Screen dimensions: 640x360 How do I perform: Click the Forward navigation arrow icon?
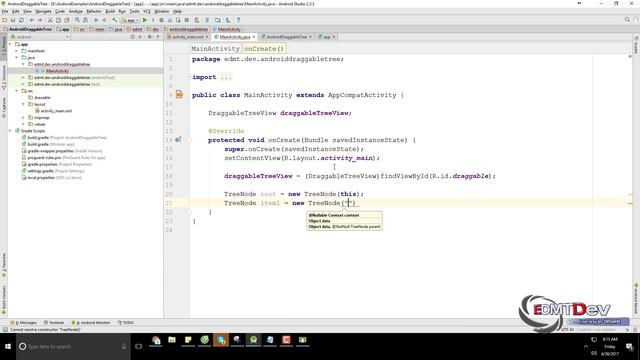104,20
